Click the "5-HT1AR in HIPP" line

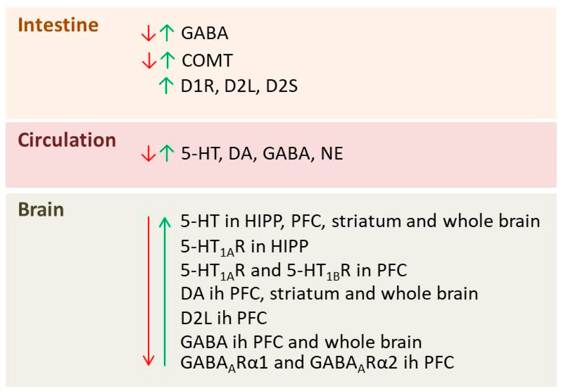click(x=244, y=247)
